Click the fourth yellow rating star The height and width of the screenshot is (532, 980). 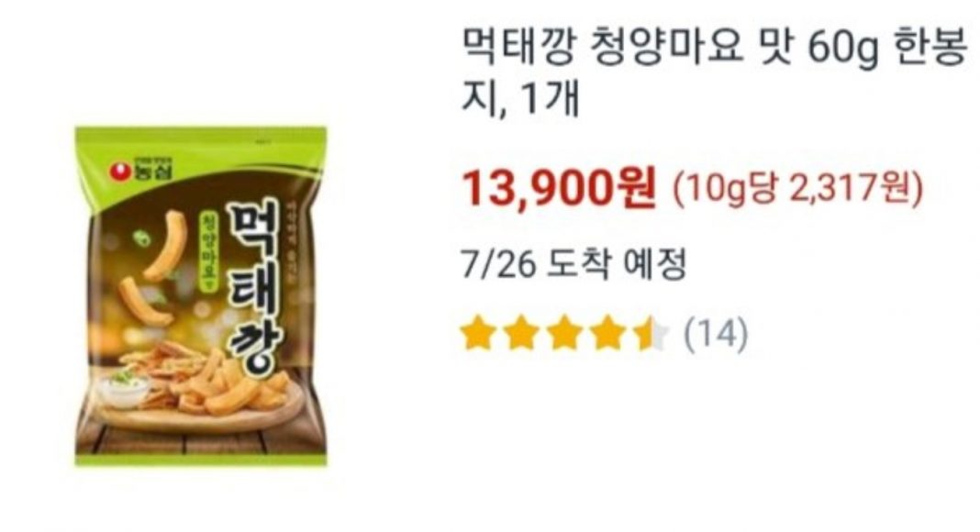(607, 333)
